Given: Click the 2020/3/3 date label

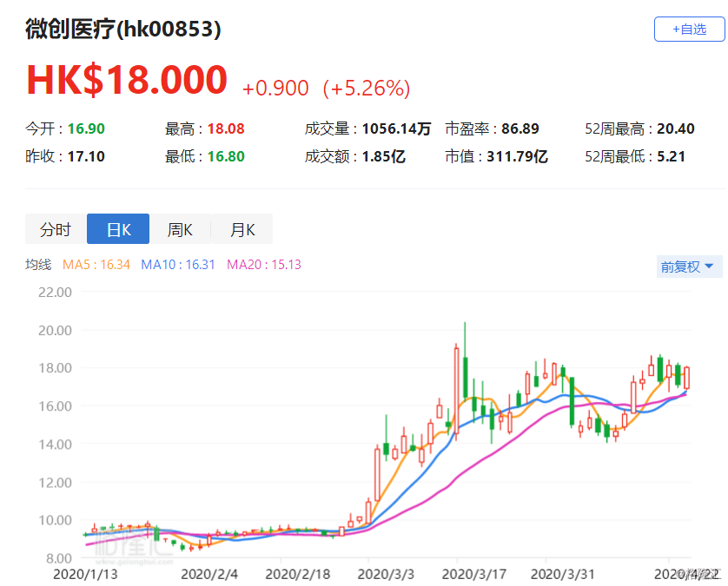Looking at the screenshot, I should pos(386,575).
